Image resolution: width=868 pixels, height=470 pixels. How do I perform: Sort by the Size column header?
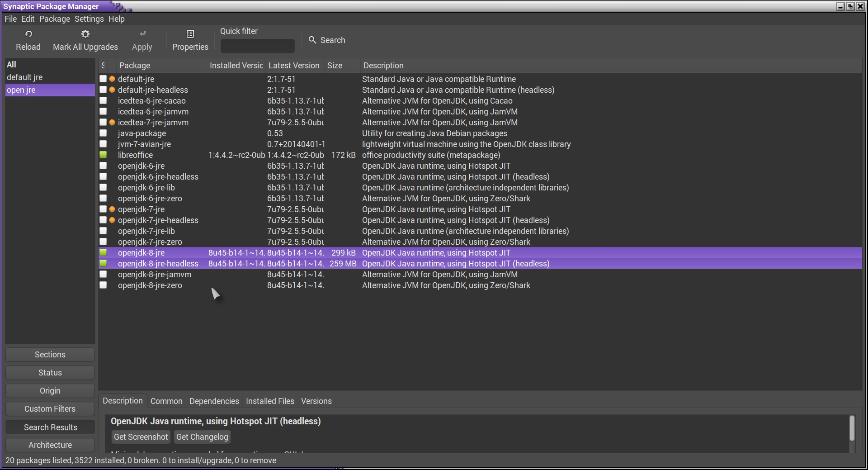(335, 66)
